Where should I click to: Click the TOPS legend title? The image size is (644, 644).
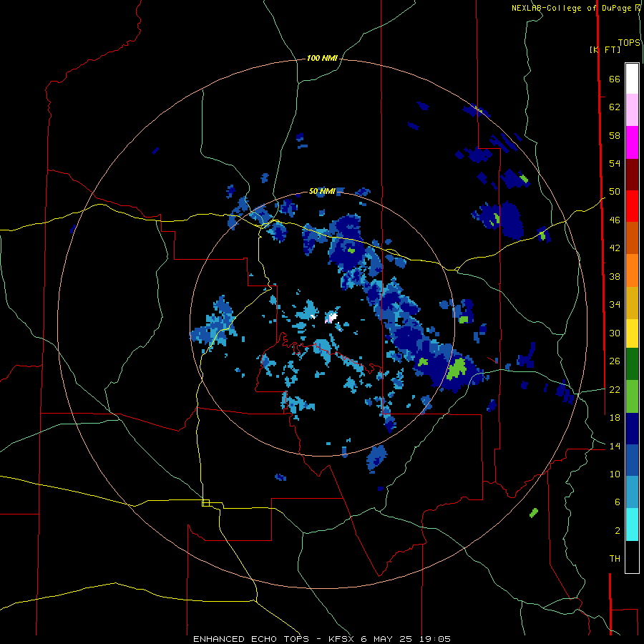click(x=629, y=42)
